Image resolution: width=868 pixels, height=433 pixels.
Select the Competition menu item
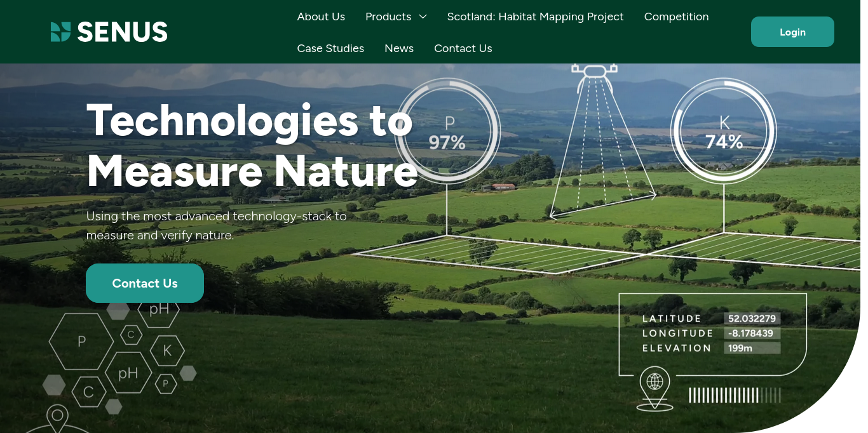(x=676, y=17)
